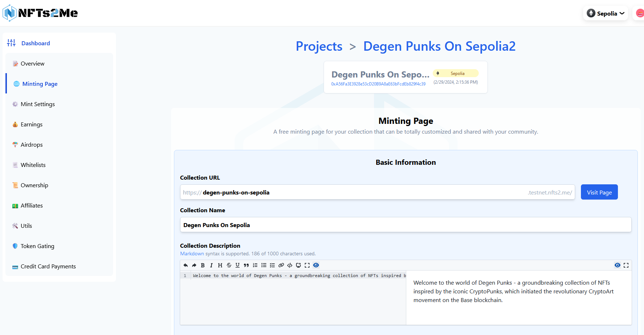This screenshot has width=644, height=335.
Task: Insert a heading with the H icon
Action: click(220, 265)
